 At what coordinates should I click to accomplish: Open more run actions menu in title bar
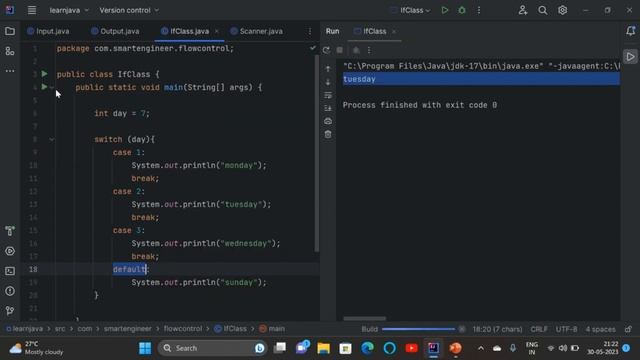pos(479,10)
